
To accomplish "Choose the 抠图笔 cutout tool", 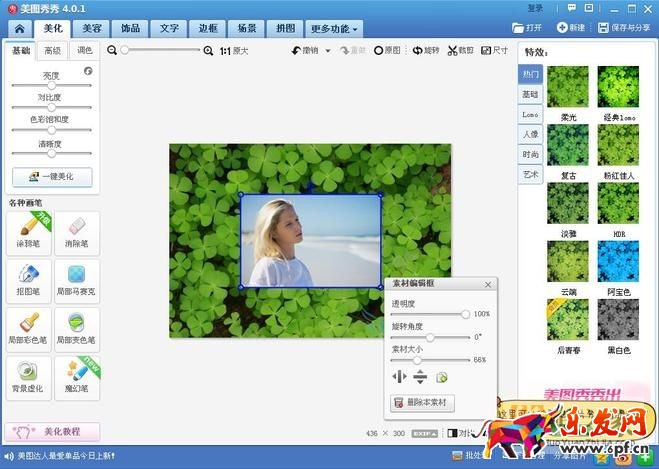I will click(x=28, y=280).
